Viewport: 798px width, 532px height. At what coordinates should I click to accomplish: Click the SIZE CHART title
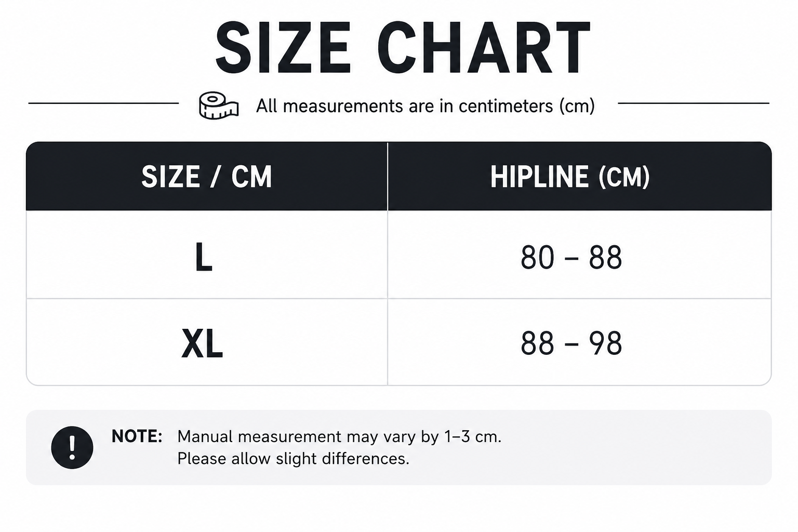point(403,49)
